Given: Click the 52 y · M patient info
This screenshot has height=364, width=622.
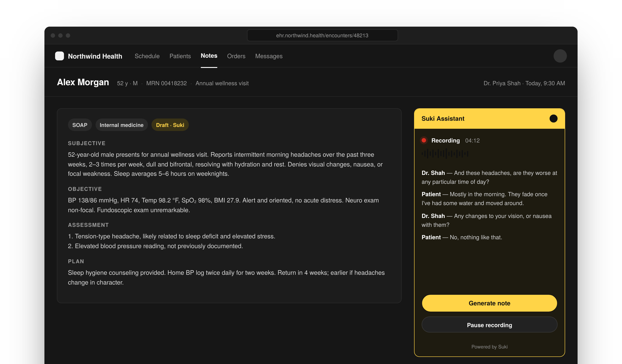Looking at the screenshot, I should (127, 83).
